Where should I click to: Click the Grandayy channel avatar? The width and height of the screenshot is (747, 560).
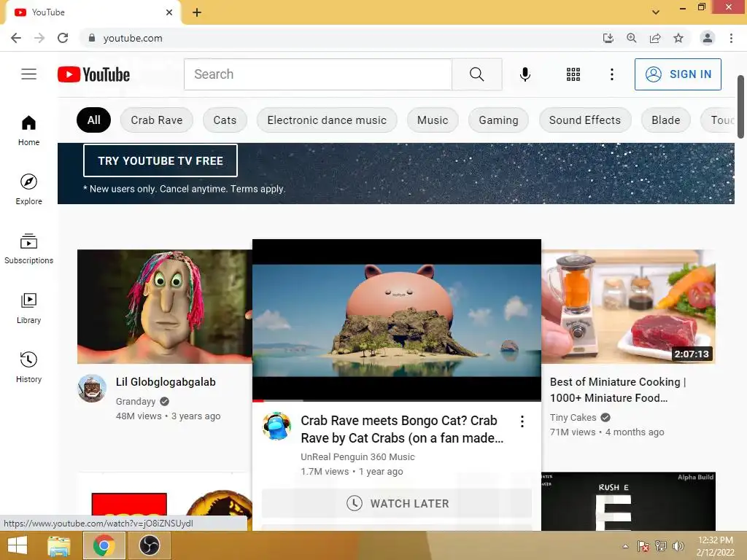tap(92, 389)
